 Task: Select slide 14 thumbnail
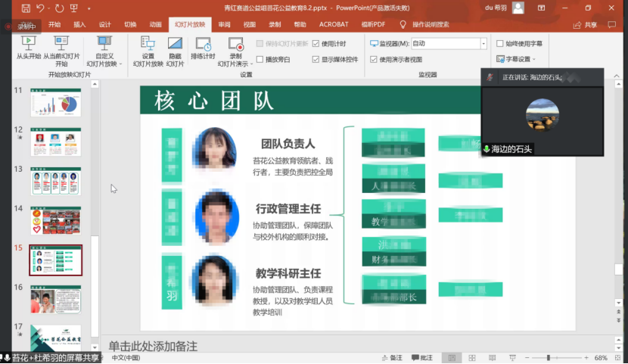click(x=55, y=219)
